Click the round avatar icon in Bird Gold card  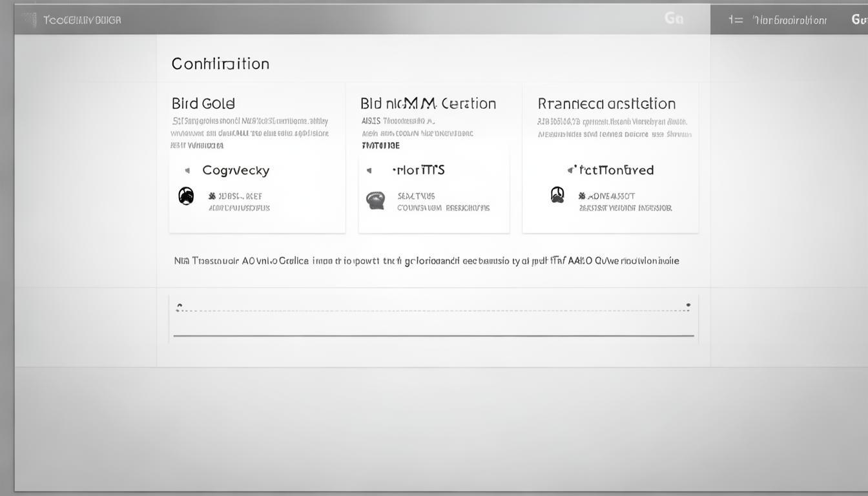[186, 196]
